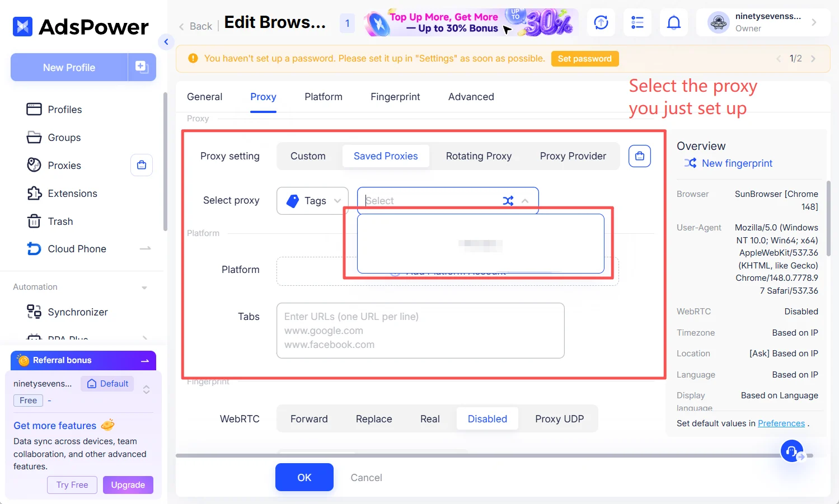The height and width of the screenshot is (504, 839).
Task: Go to next notice with right arrow
Action: tap(813, 59)
